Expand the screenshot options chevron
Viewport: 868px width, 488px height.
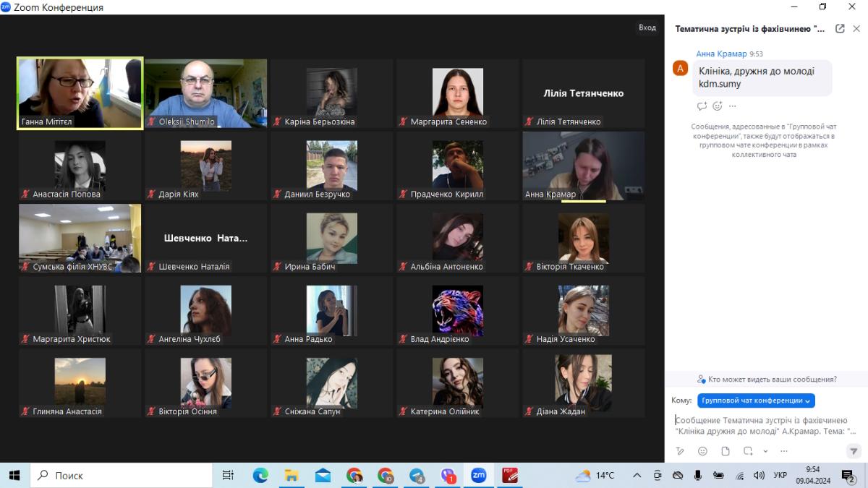tap(765, 451)
